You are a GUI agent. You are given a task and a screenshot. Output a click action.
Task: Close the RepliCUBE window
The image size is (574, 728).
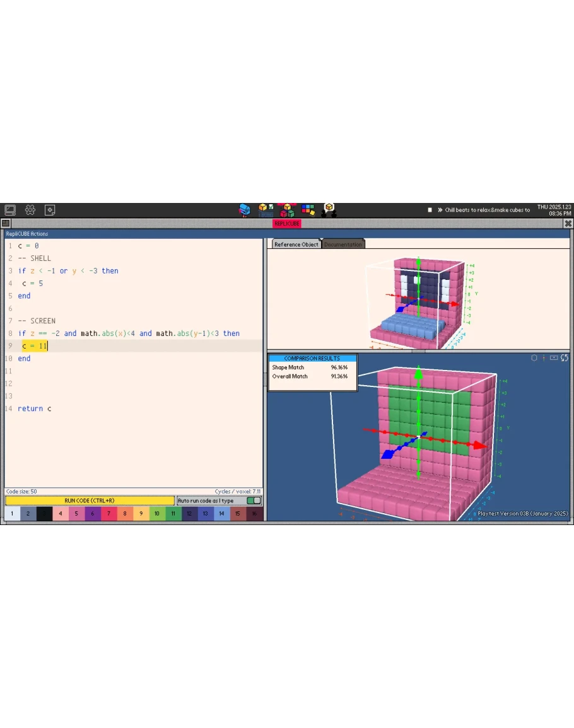tap(568, 223)
